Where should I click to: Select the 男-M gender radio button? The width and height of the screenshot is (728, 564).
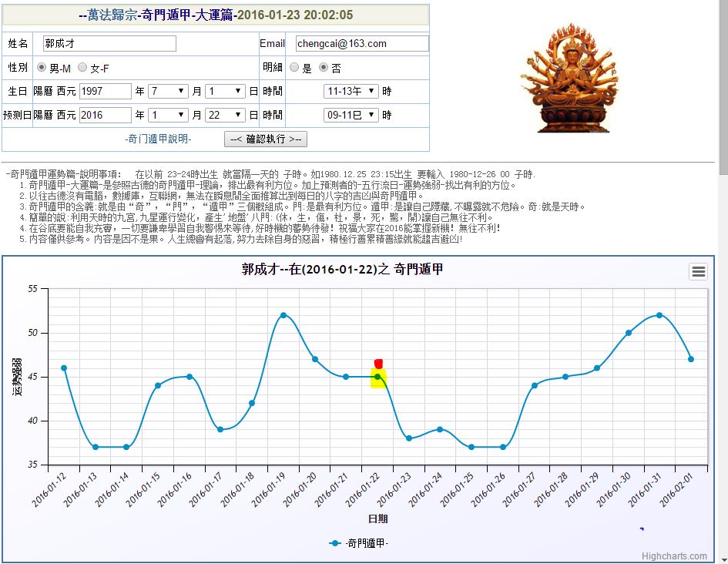pyautogui.click(x=42, y=68)
